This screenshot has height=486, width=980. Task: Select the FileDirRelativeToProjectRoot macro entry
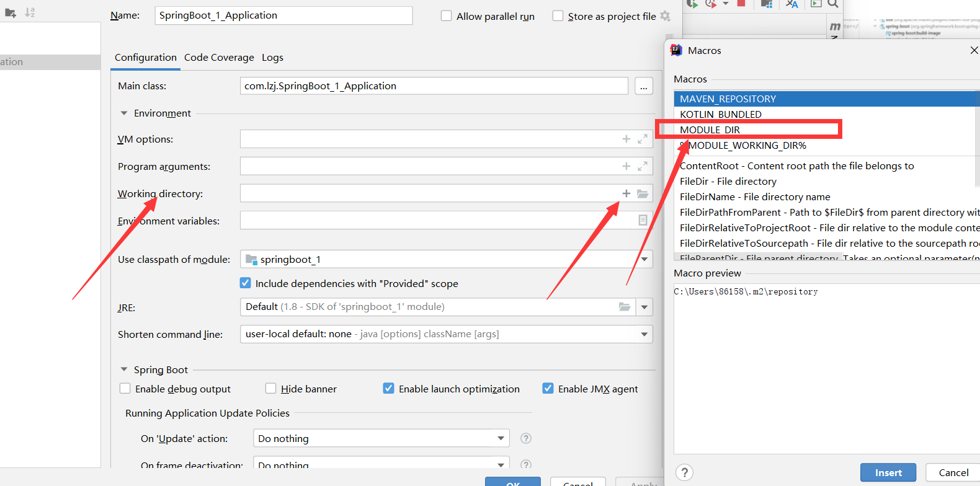(x=826, y=228)
